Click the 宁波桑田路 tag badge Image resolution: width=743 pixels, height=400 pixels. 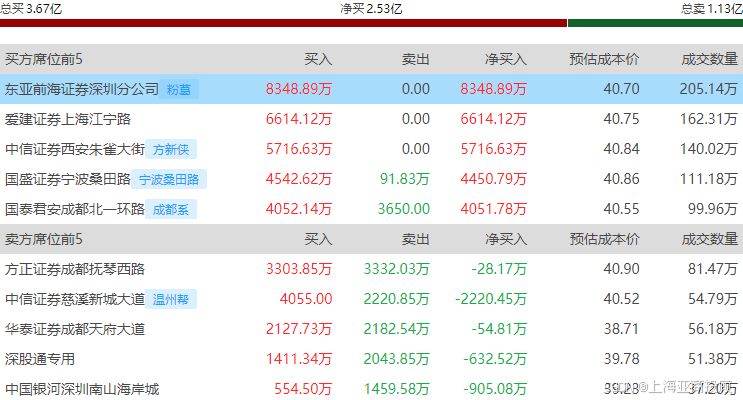click(x=169, y=179)
